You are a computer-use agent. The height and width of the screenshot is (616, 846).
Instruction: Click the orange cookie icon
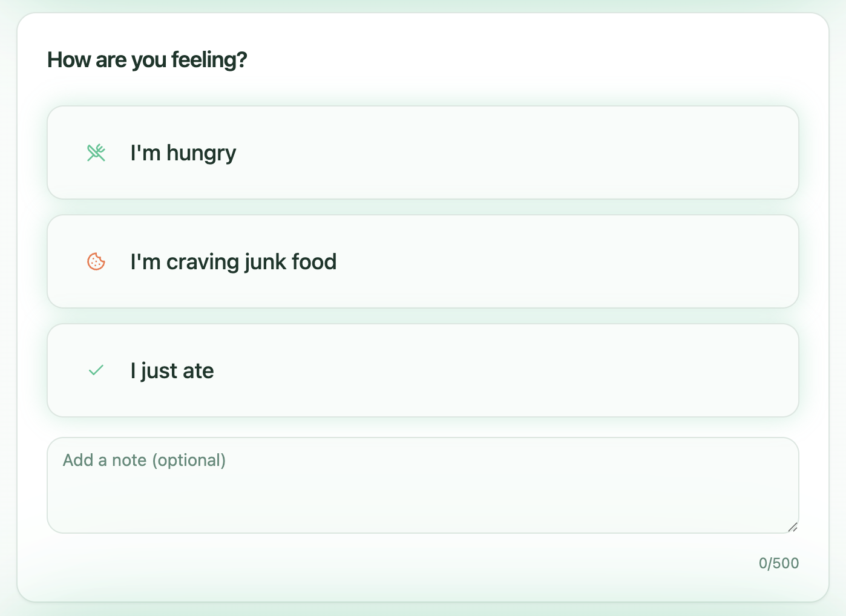[96, 261]
